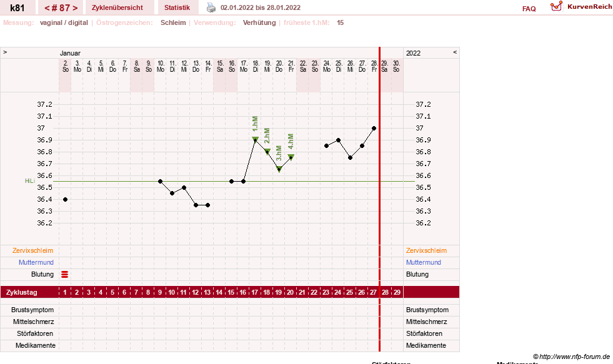Click the HLi baseline label
This screenshot has height=364, width=613.
(x=30, y=181)
